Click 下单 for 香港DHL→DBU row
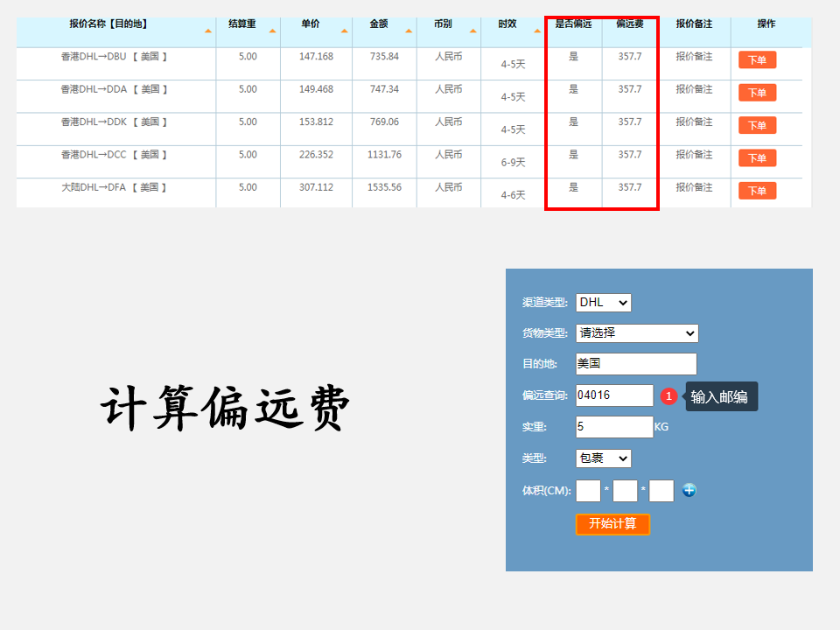The width and height of the screenshot is (840, 630). 757,59
